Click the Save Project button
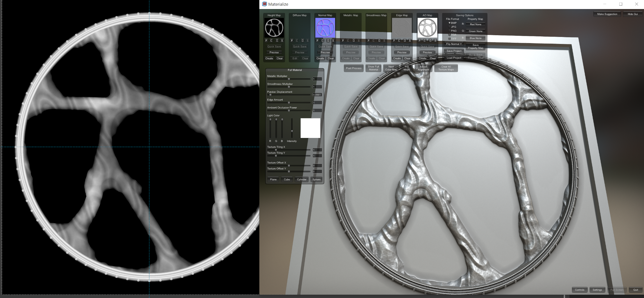 tap(454, 51)
